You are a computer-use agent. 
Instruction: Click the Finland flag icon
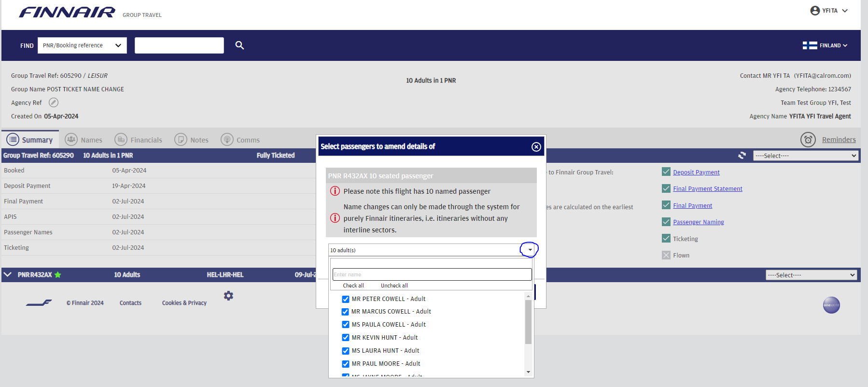tap(810, 45)
